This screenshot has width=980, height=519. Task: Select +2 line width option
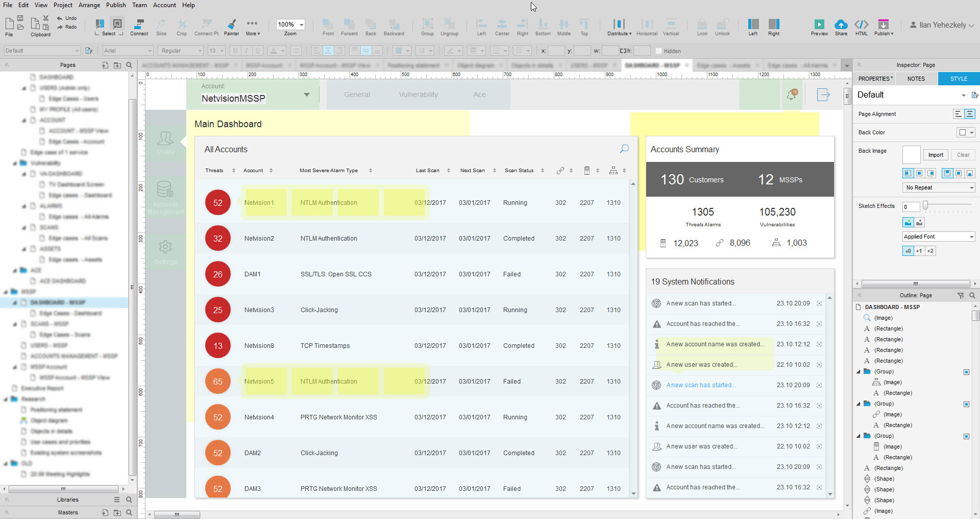[x=930, y=251]
